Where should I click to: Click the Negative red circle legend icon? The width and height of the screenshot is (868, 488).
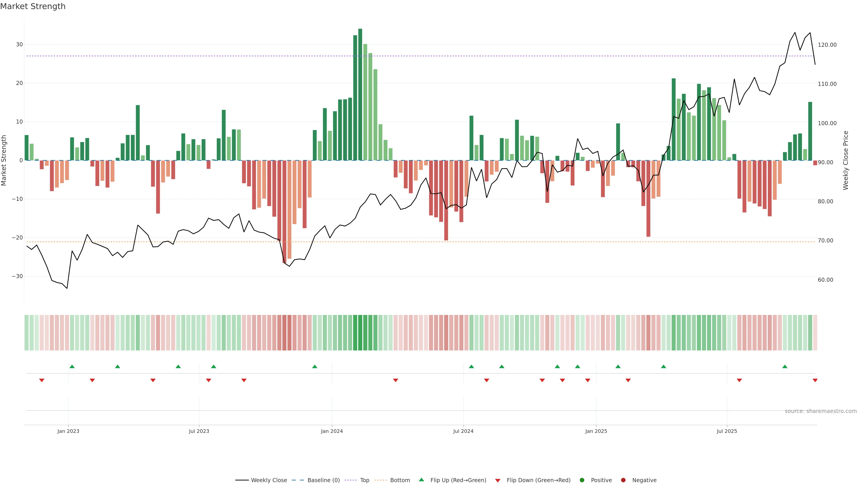point(623,480)
